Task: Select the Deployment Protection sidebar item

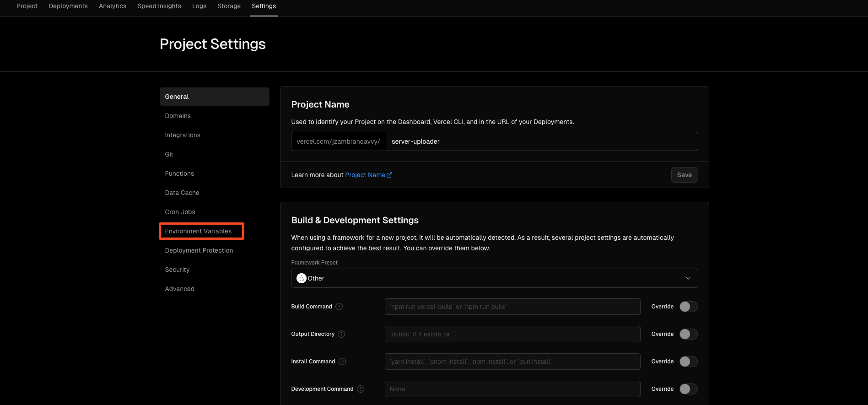Action: click(x=199, y=250)
